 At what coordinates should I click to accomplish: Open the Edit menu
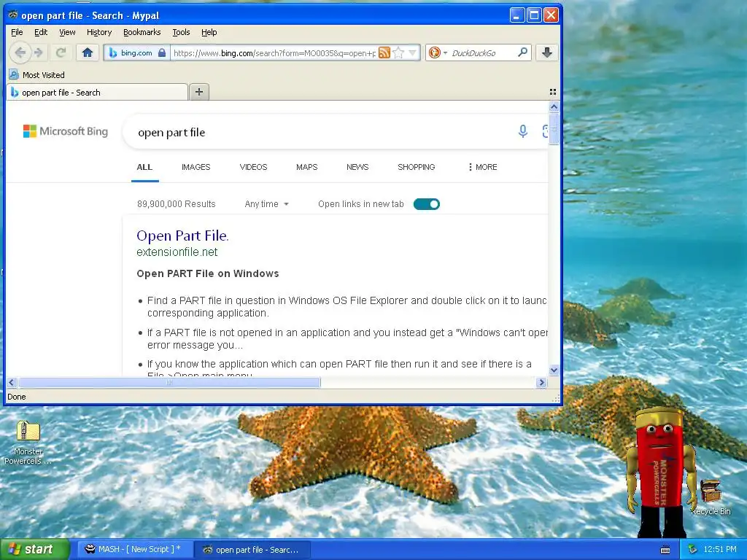41,32
